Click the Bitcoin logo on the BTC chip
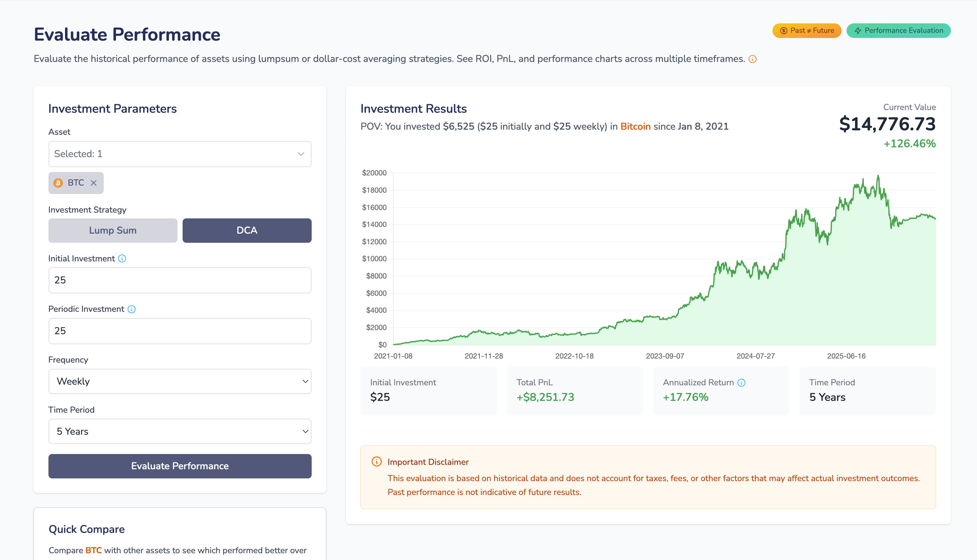977x560 pixels. tap(58, 183)
